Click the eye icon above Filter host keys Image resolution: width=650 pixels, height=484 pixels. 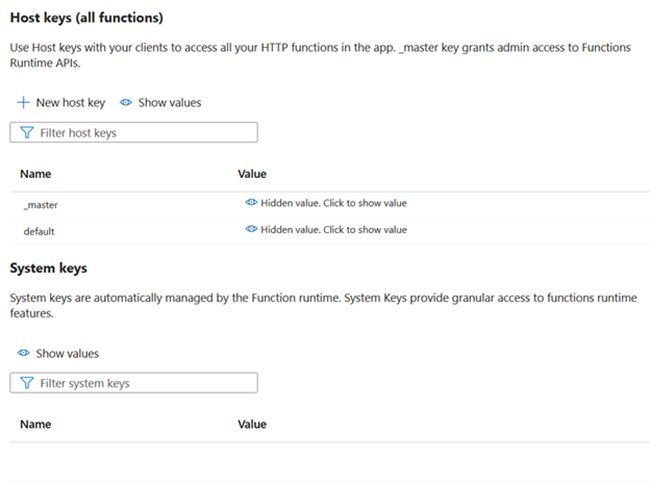[x=126, y=102]
